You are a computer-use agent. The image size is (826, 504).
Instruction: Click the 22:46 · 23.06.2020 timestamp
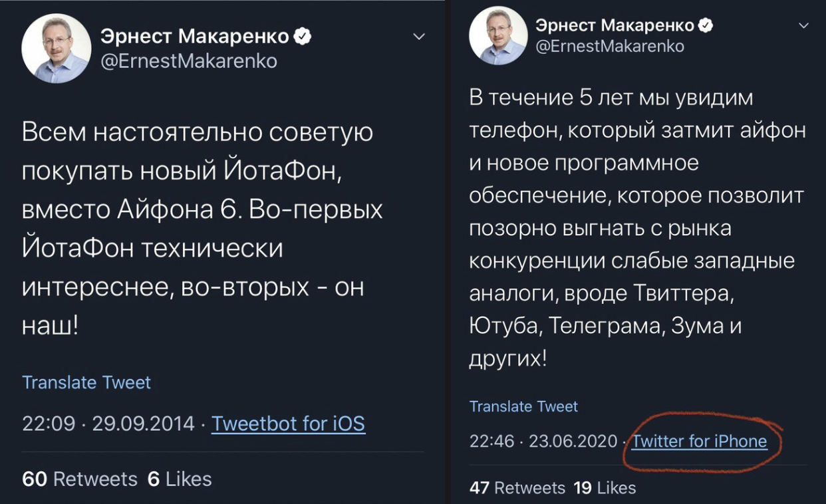pyautogui.click(x=543, y=441)
